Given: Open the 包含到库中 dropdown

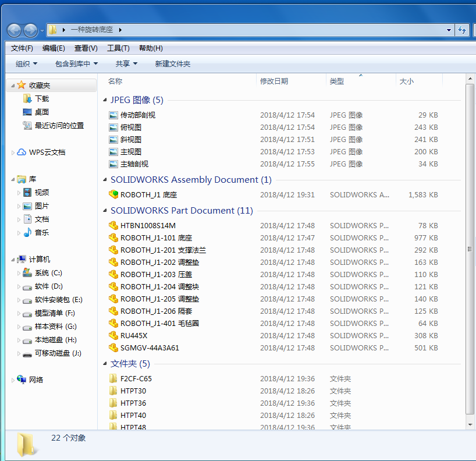Looking at the screenshot, I should 76,64.
